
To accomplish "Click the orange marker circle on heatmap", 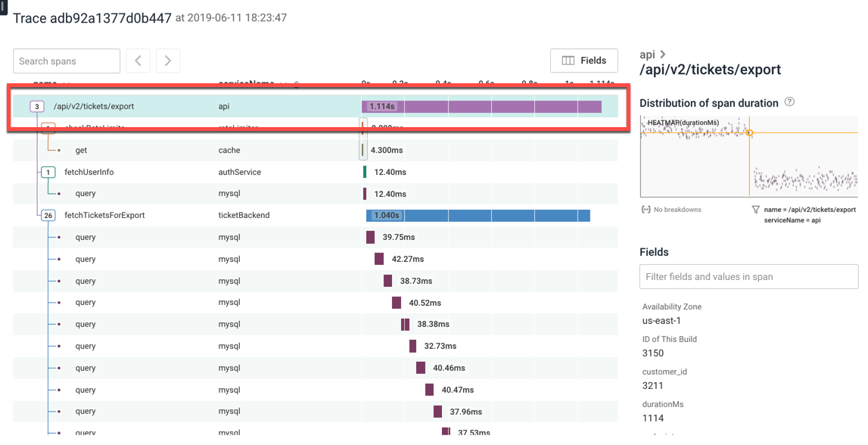I will click(749, 133).
